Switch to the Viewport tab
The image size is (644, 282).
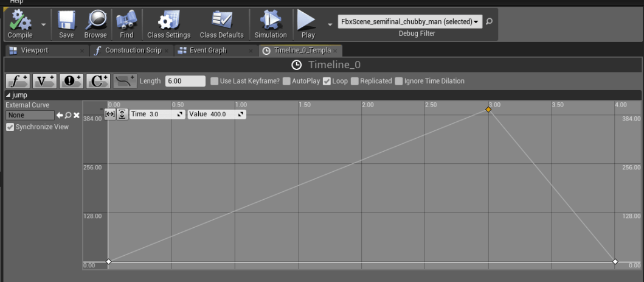pyautogui.click(x=35, y=50)
